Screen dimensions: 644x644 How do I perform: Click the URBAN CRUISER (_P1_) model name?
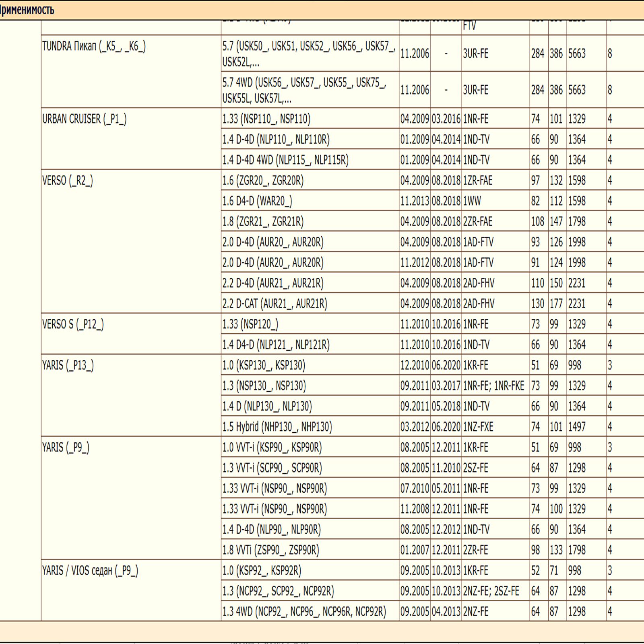point(84,119)
